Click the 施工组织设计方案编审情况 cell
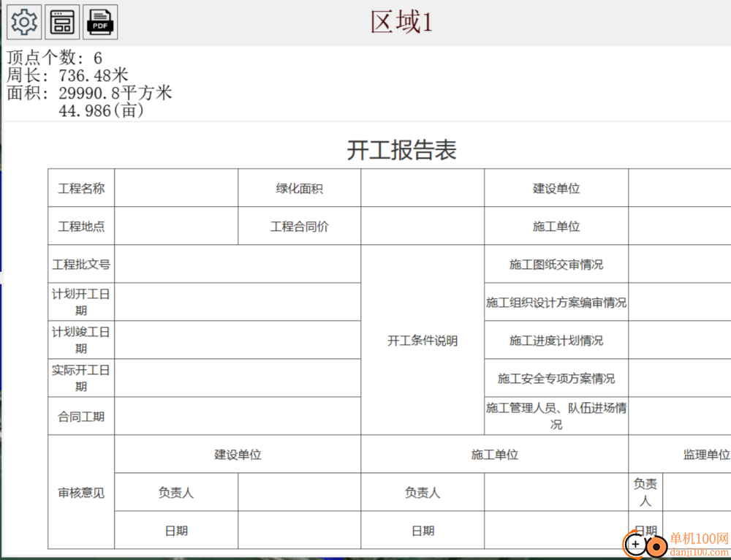This screenshot has width=731, height=560. coord(556,302)
